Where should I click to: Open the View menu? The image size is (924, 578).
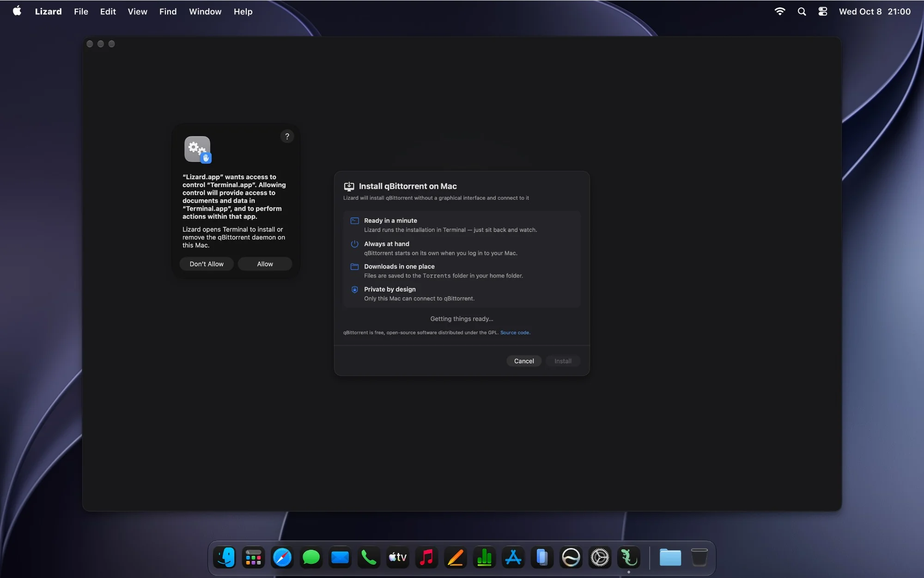pos(137,12)
